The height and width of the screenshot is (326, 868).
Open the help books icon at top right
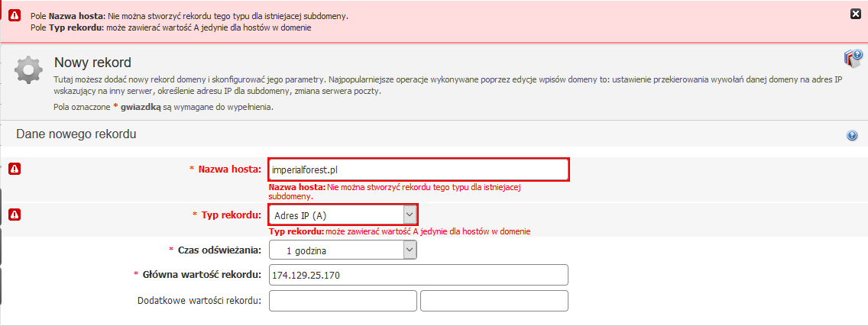pyautogui.click(x=853, y=57)
